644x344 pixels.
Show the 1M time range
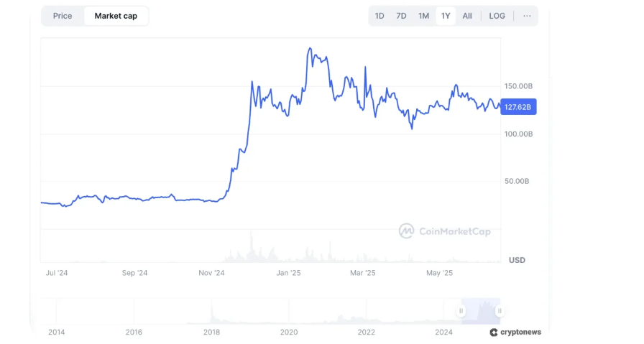click(x=423, y=16)
